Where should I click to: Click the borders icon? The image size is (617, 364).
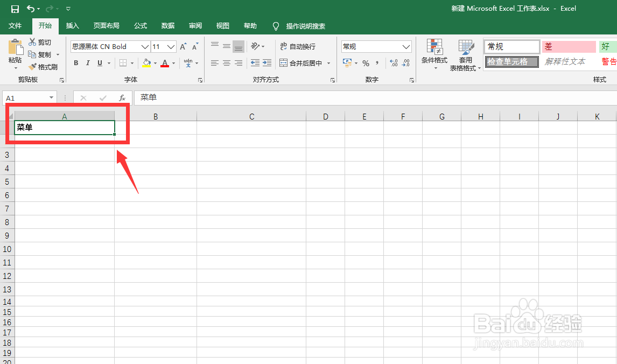click(x=123, y=63)
